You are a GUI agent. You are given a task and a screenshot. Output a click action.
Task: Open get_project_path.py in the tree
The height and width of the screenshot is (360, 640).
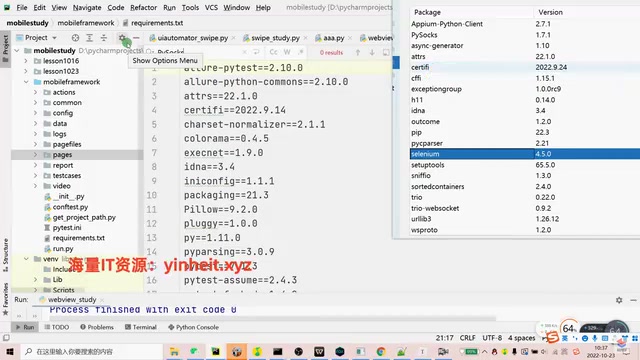tap(84, 218)
